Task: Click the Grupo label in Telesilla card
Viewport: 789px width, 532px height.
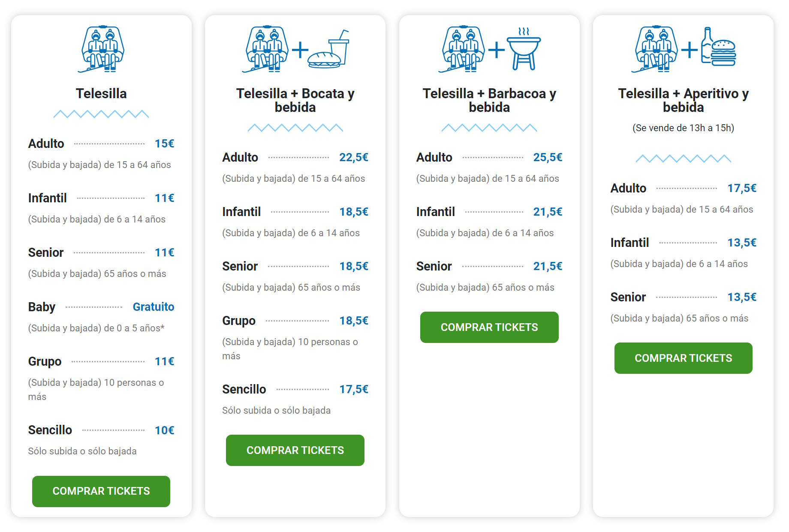Action: click(45, 361)
